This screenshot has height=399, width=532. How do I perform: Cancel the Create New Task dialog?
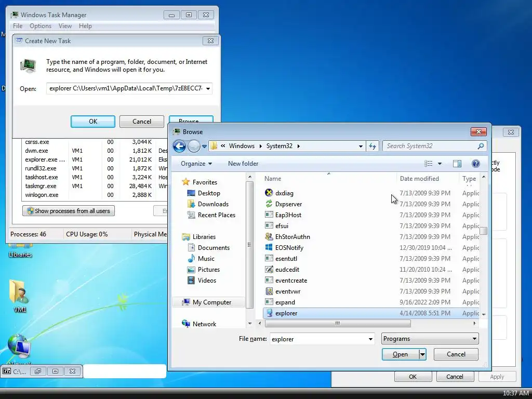click(142, 122)
